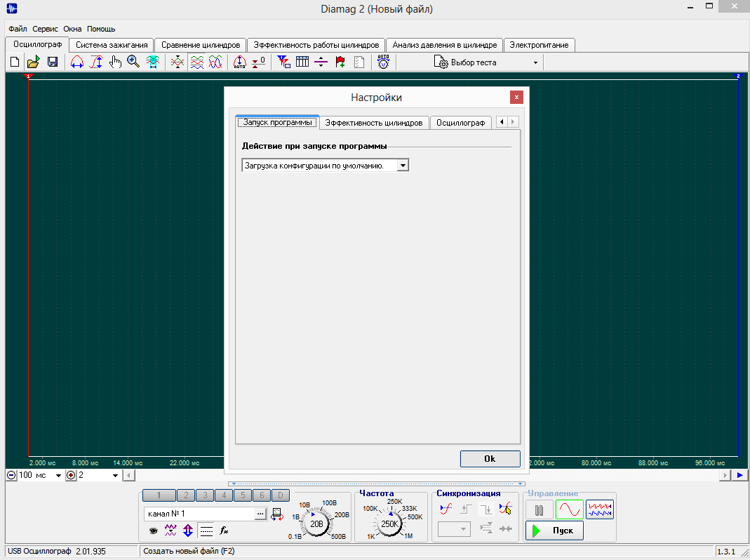The height and width of the screenshot is (560, 750).
Task: Open the synchronization channel combo box
Action: [454, 529]
